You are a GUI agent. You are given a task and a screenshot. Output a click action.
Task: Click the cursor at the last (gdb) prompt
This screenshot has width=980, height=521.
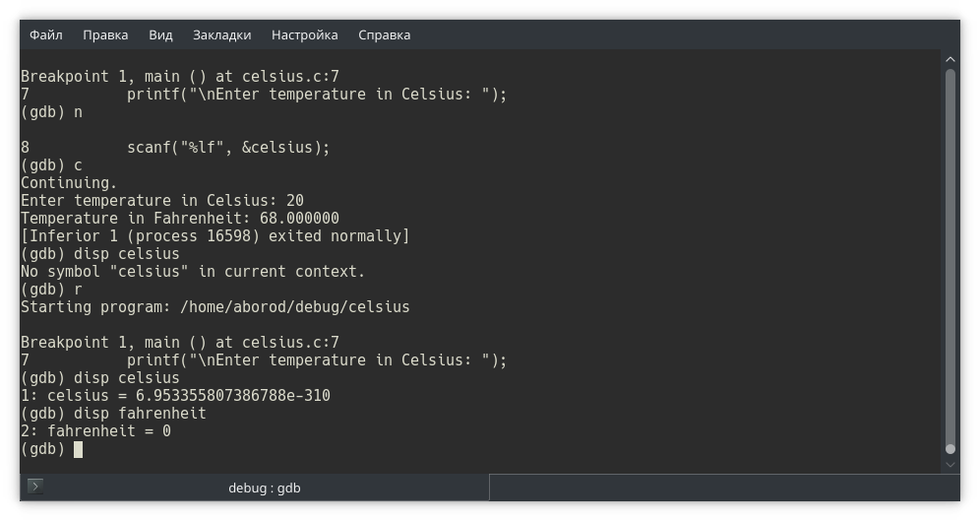78,449
